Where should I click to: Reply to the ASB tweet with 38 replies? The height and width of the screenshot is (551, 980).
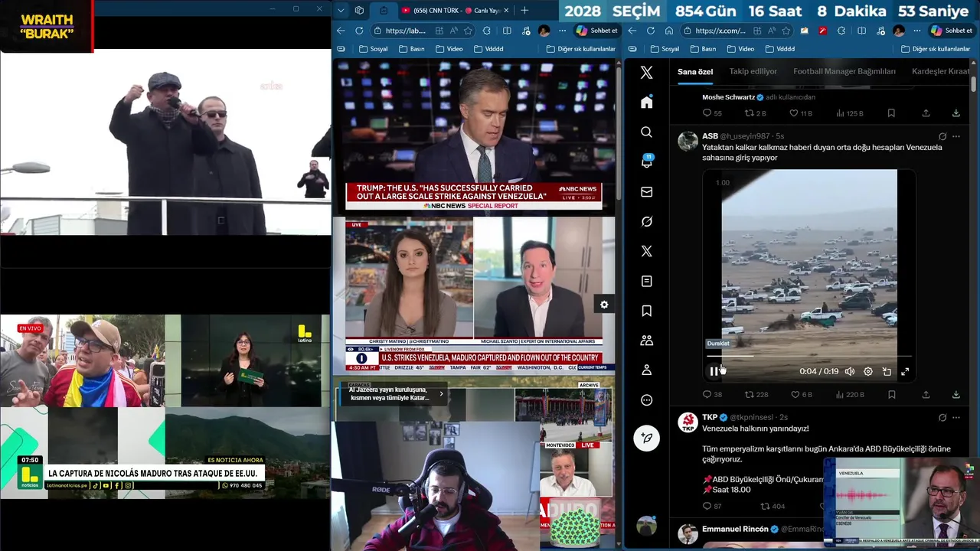[712, 395]
